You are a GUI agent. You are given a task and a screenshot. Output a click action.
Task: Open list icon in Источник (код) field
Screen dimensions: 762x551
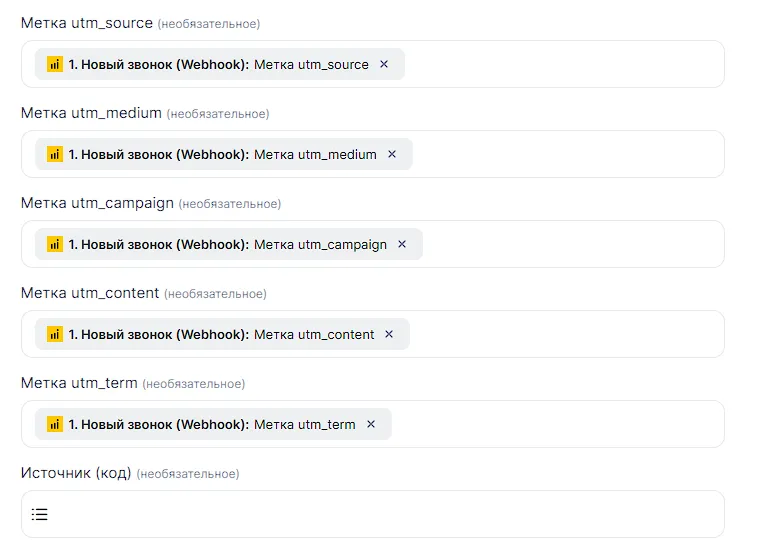coord(39,514)
